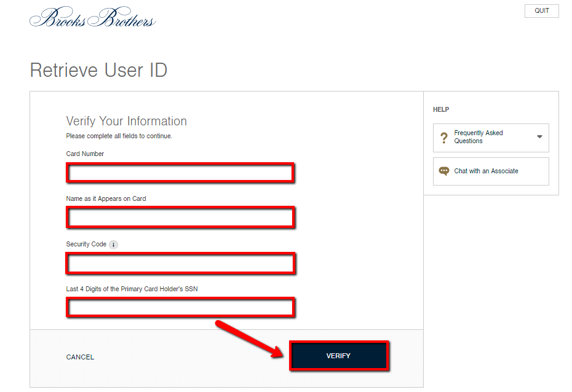Click the HELP section heading

pos(441,109)
